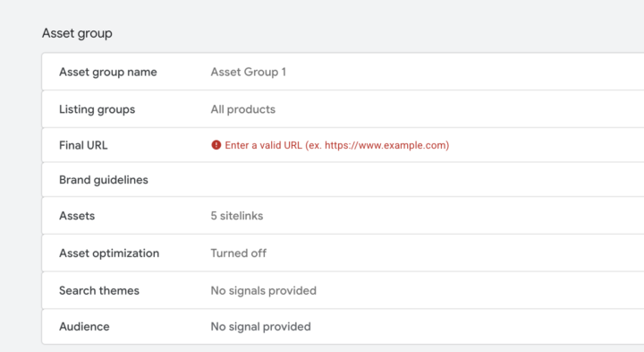Viewport: 644px width, 352px height.
Task: Click the Asset optimization label
Action: 109,253
